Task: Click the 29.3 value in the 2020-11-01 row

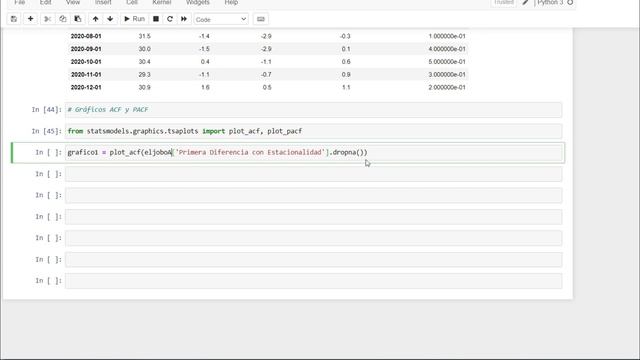Action: coord(144,75)
